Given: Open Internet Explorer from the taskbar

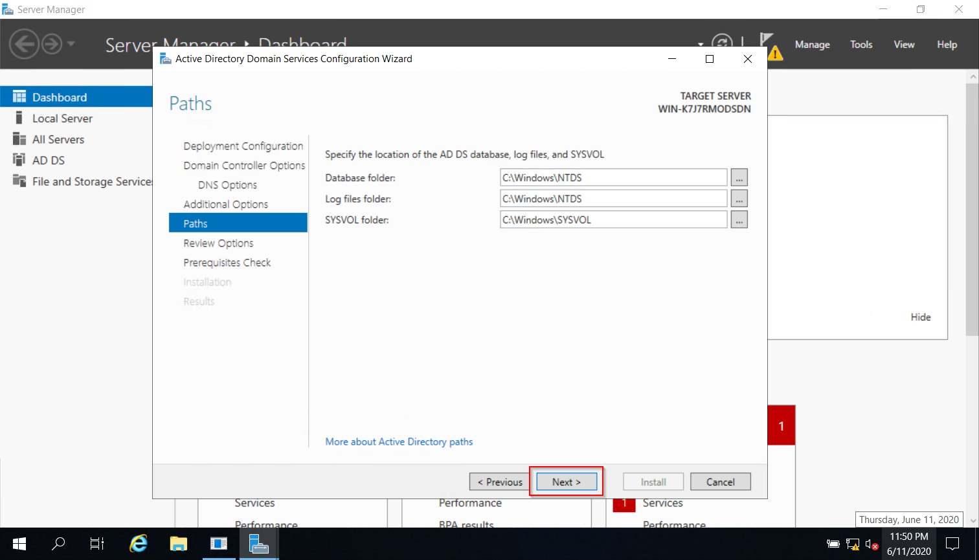Looking at the screenshot, I should point(137,543).
